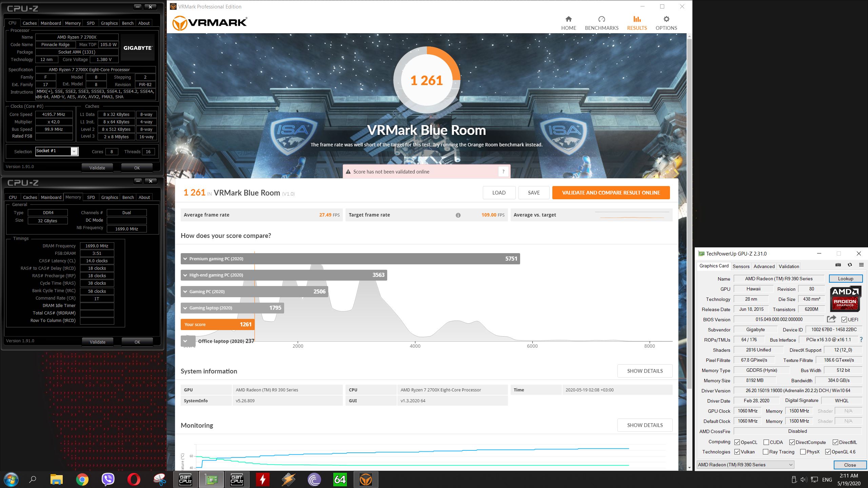Click the Rated FSB field in CPU-Z

click(54, 137)
